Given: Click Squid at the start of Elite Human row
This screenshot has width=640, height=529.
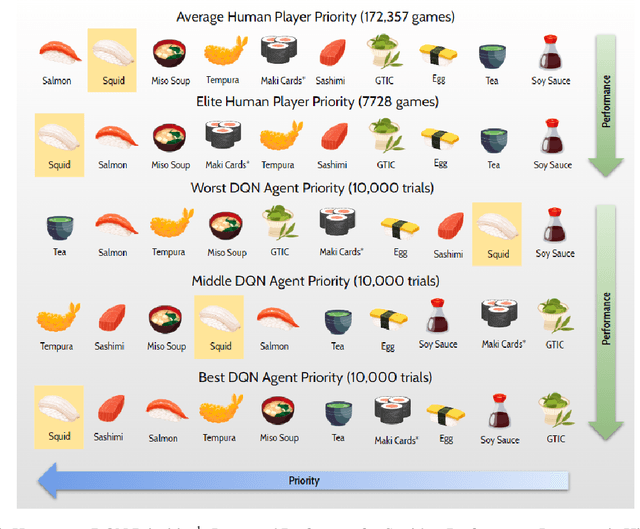Looking at the screenshot, I should pos(60,145).
